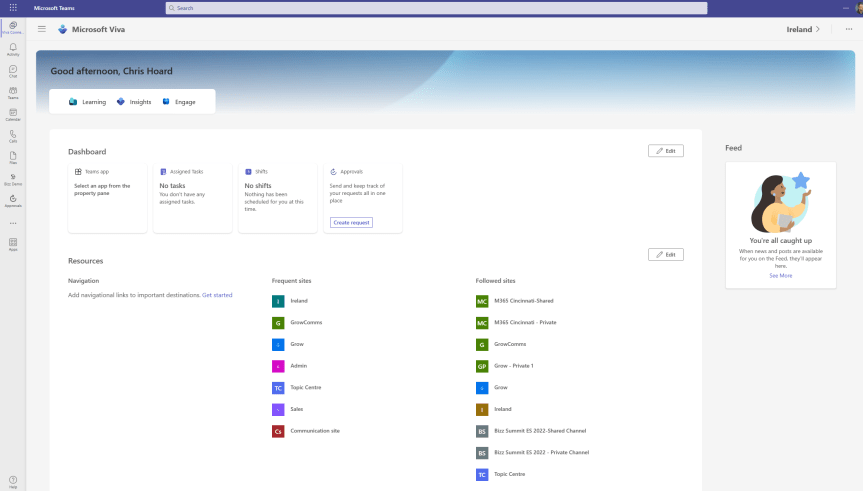Open Grow under Followed sites

tap(500, 388)
